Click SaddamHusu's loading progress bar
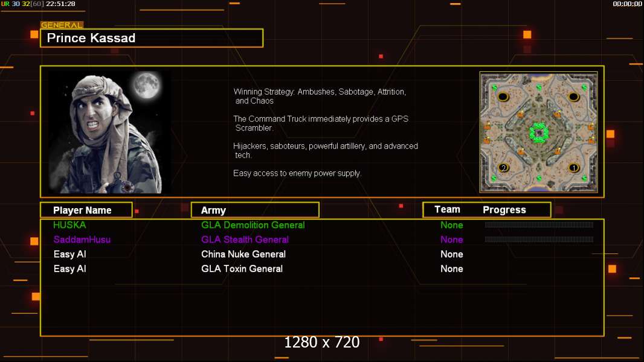Viewport: 644px width, 362px height. click(x=539, y=240)
